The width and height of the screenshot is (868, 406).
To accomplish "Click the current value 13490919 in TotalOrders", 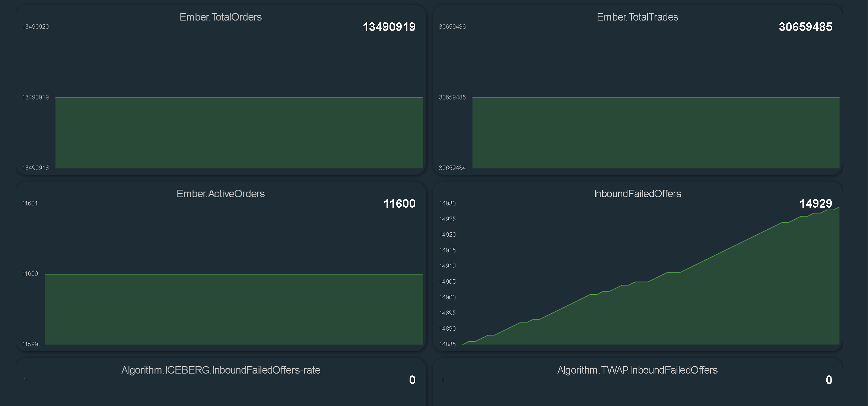I will click(389, 27).
